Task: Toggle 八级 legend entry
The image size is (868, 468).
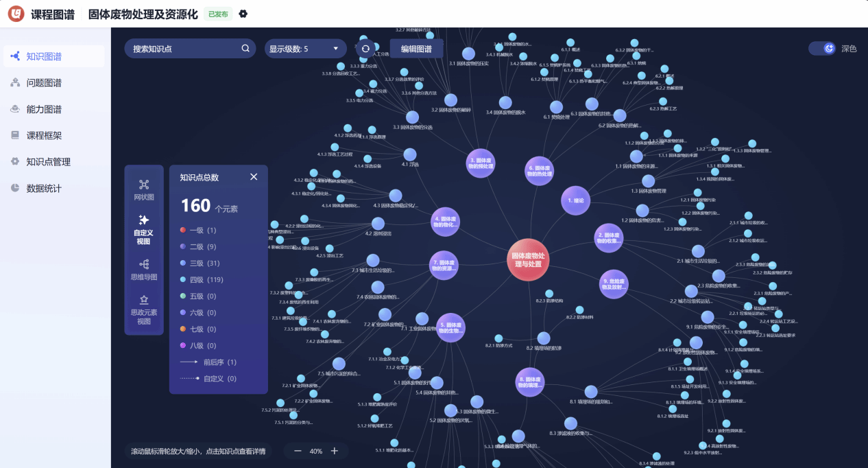Action: click(x=198, y=346)
